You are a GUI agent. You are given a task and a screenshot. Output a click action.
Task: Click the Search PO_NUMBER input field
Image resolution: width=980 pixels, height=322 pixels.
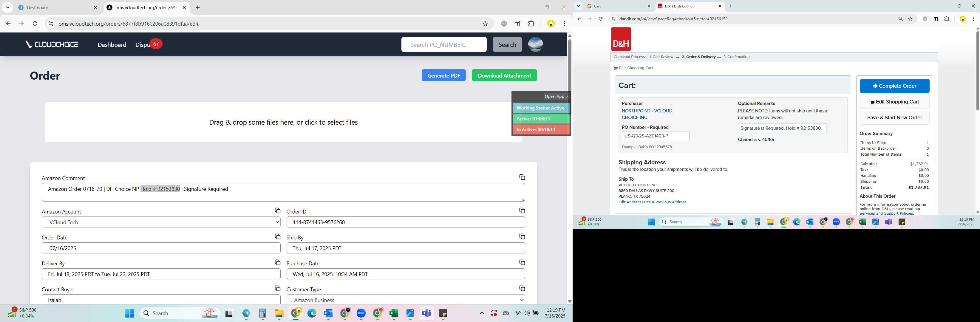[x=443, y=44]
